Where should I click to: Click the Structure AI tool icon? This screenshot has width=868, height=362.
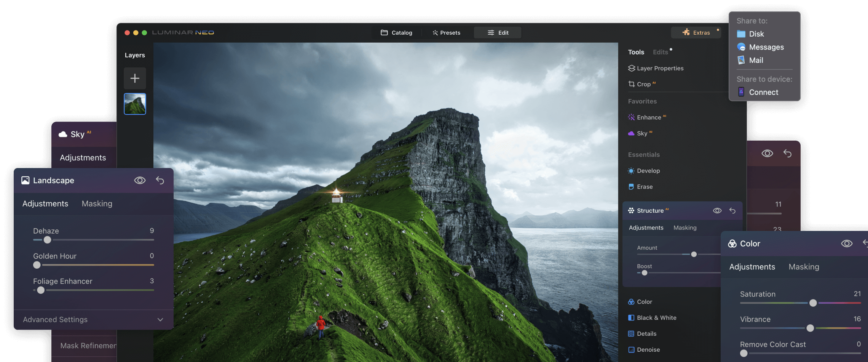(631, 210)
